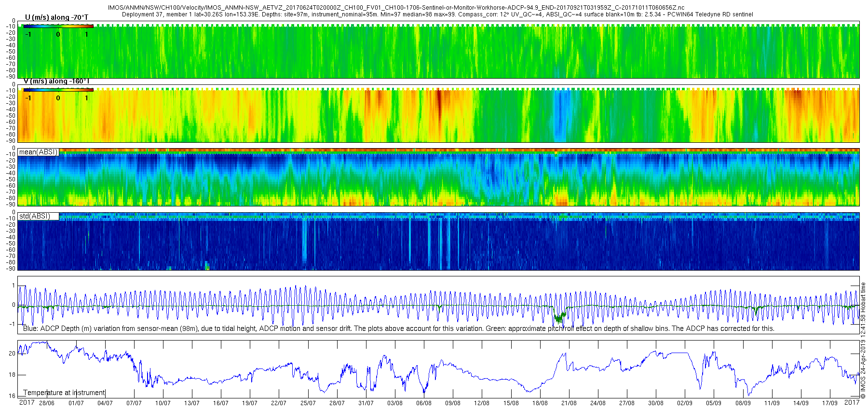
Task: Click the U velocity colorbar scale
Action: 58,26
